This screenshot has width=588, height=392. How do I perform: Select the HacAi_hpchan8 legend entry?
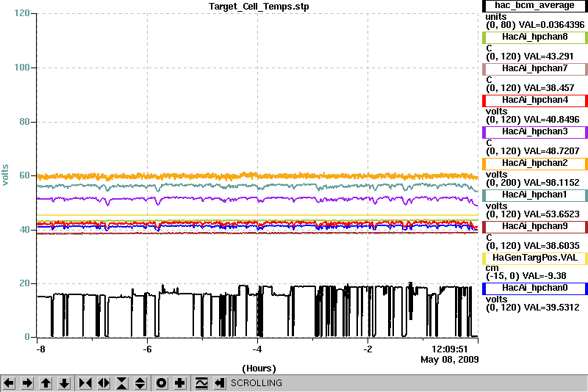pos(535,37)
